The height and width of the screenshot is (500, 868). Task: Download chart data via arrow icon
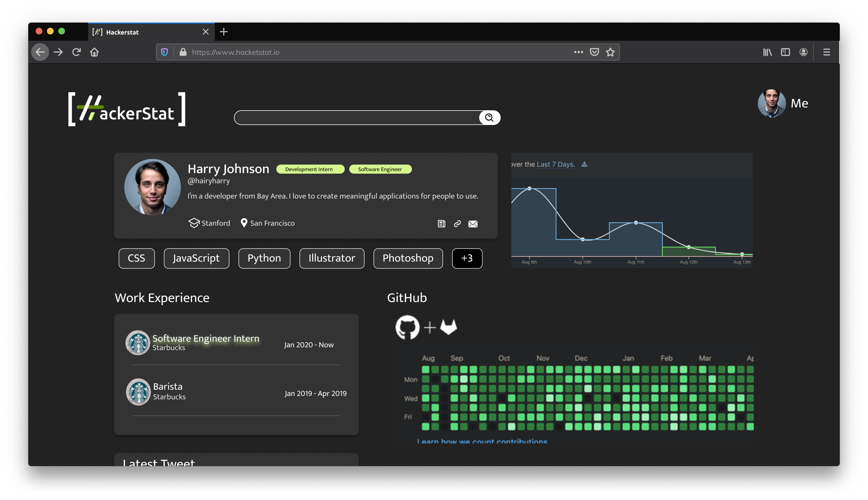tap(584, 165)
